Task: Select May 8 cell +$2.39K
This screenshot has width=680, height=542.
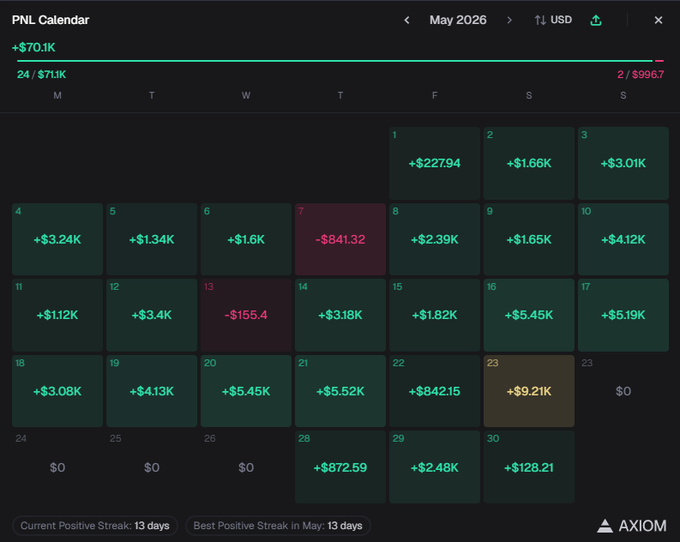Action: tap(435, 239)
